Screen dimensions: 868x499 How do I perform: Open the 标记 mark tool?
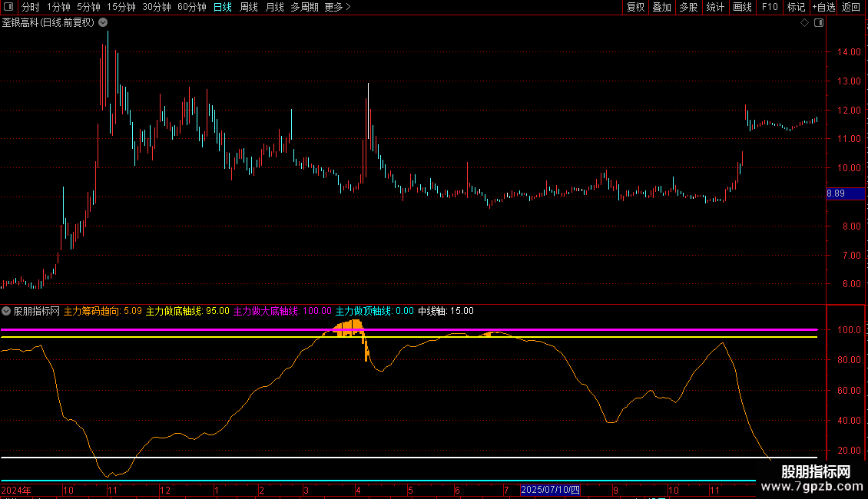(x=796, y=7)
